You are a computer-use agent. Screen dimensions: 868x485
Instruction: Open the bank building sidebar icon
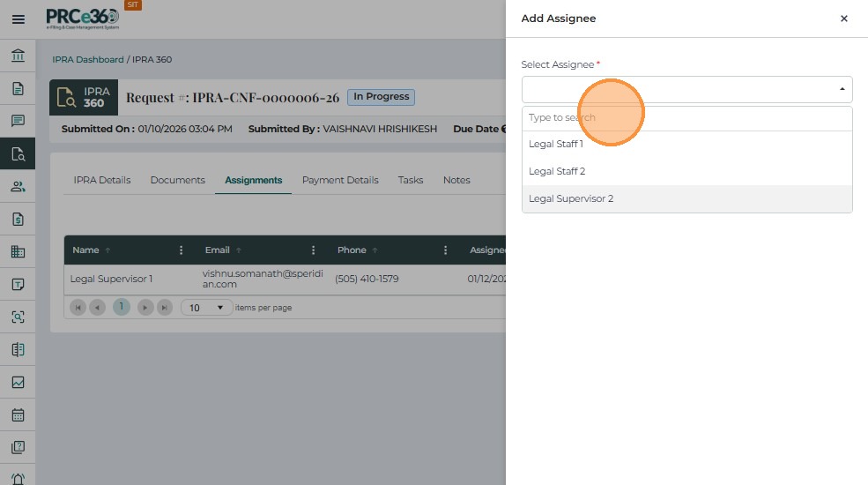[18, 56]
